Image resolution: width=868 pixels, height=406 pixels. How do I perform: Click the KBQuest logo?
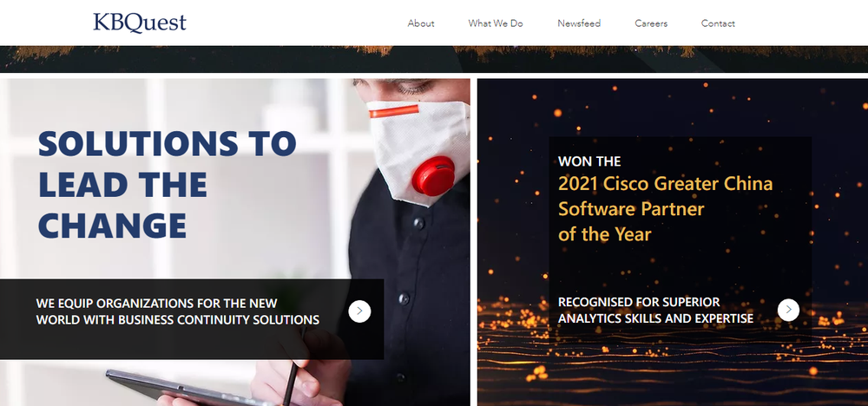(x=140, y=23)
